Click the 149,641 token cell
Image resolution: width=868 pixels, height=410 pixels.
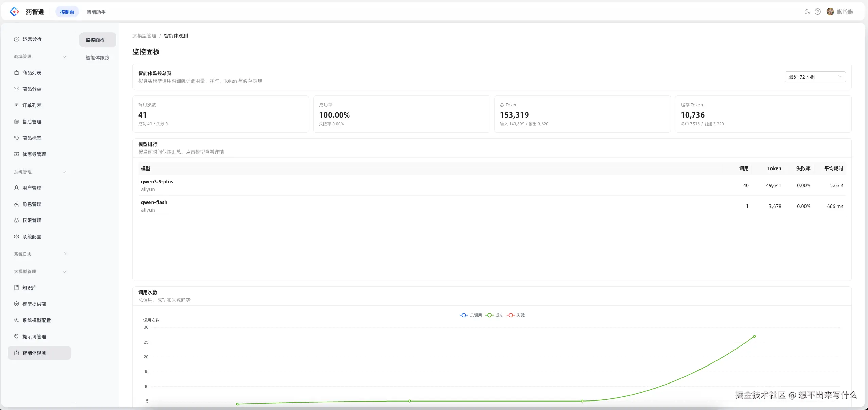[772, 185]
